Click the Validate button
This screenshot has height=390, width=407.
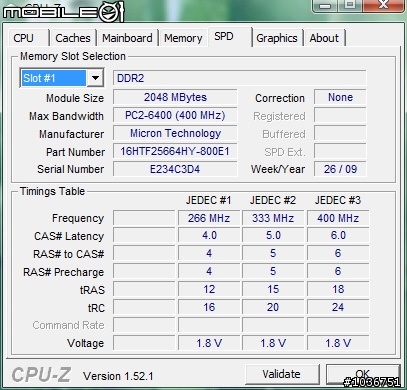tap(282, 374)
